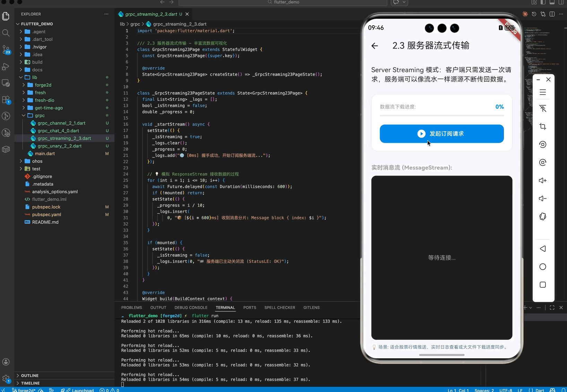567x392 pixels.
Task: Tap the 发起订阅请求 button on the phone
Action: (x=442, y=134)
